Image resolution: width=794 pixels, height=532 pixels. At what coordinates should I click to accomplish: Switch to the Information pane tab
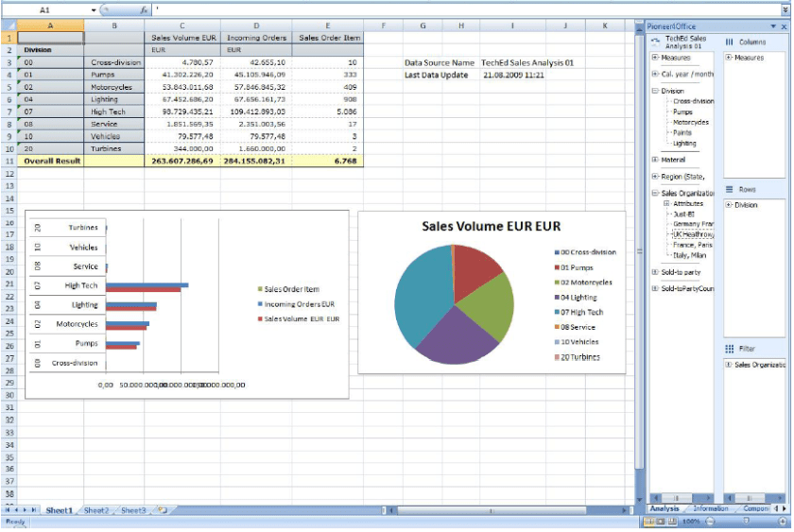[711, 508]
